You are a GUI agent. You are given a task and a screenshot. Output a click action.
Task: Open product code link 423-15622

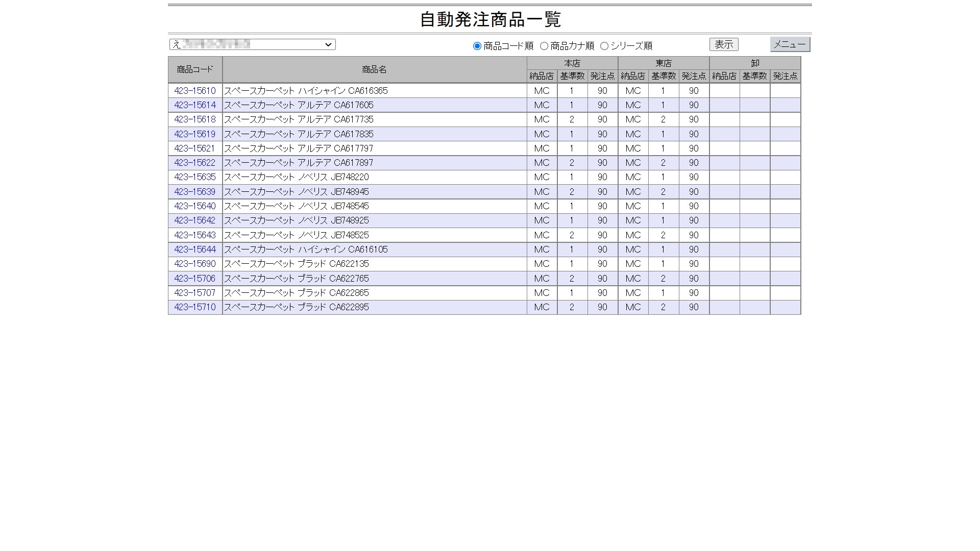pyautogui.click(x=195, y=163)
